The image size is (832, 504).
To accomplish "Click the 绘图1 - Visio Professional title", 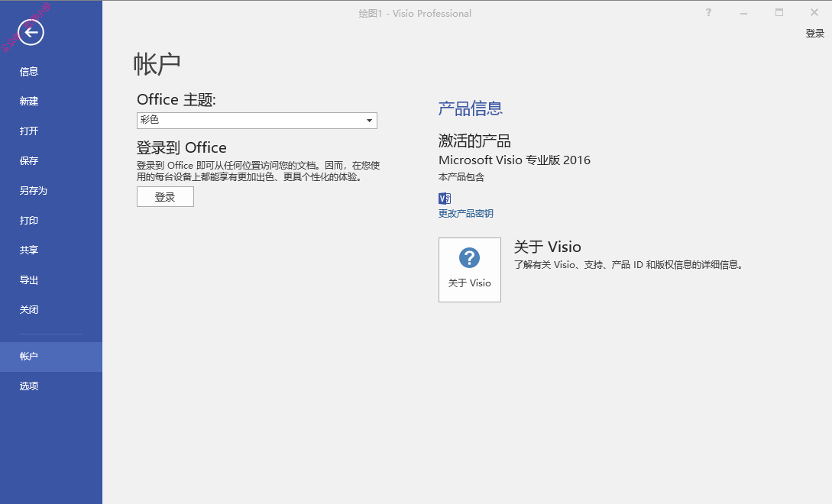I will click(x=415, y=13).
